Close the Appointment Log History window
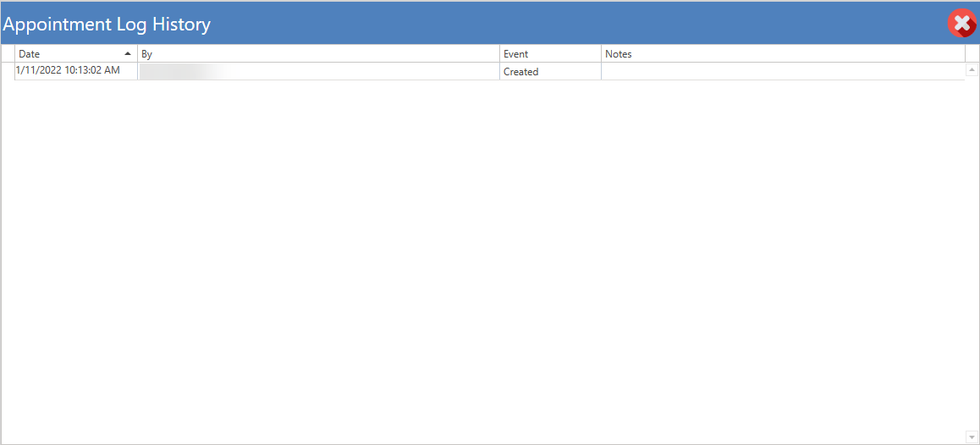The height and width of the screenshot is (445, 980). click(x=962, y=24)
